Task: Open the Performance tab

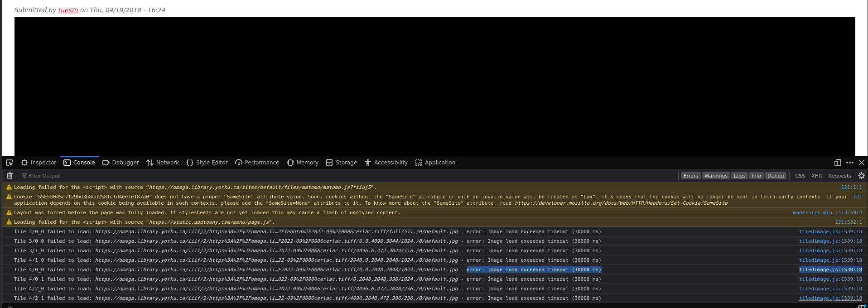Action: click(257, 163)
